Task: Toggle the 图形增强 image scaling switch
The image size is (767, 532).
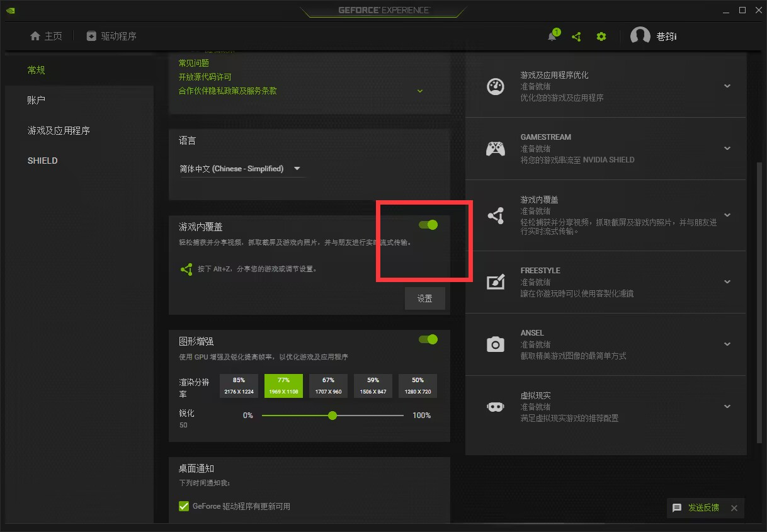Action: (x=428, y=339)
